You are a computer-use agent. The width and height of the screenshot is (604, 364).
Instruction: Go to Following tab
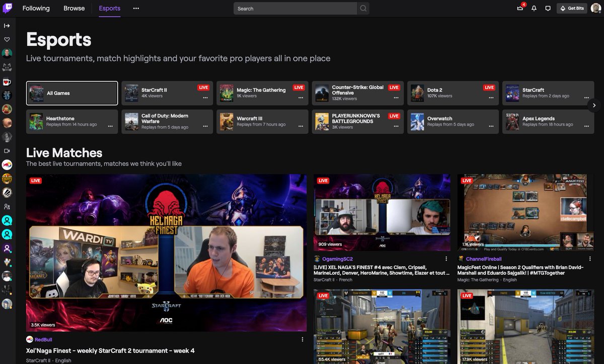point(36,9)
